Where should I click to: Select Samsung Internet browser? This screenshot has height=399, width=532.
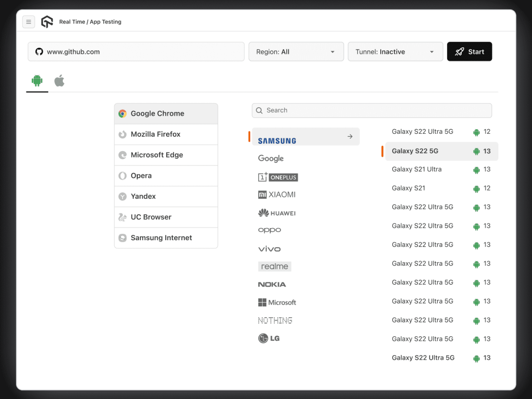(x=166, y=238)
